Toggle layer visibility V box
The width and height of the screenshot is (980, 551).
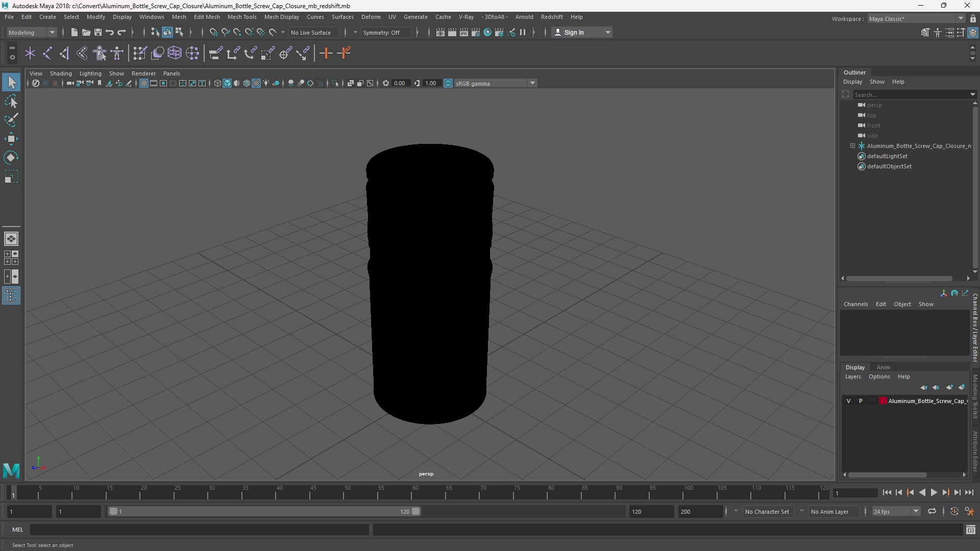pos(849,401)
